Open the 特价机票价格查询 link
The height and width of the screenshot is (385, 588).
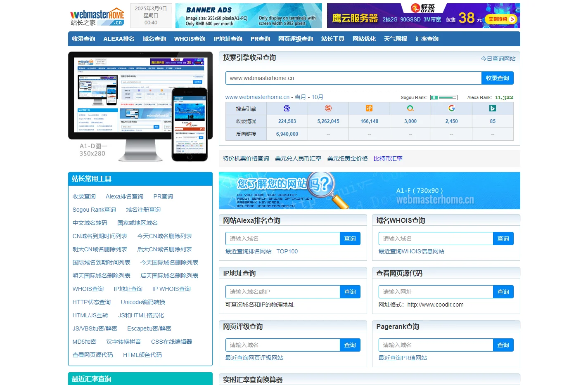(x=246, y=158)
